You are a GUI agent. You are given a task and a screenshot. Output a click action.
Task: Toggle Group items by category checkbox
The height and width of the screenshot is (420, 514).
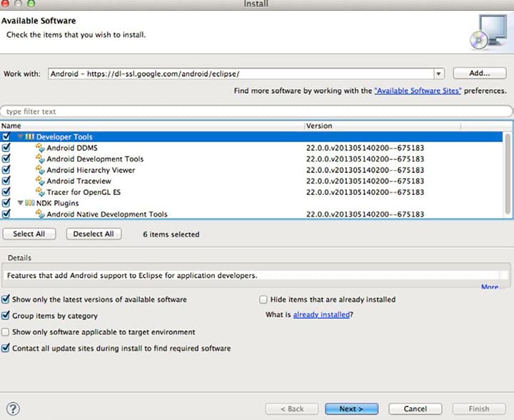tap(5, 316)
